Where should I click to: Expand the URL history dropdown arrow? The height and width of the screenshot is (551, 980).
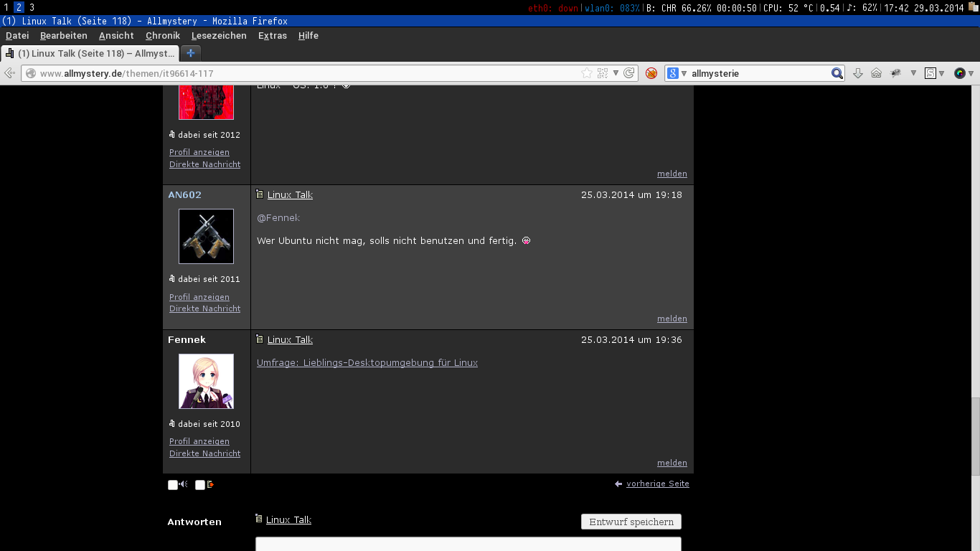[x=616, y=73]
